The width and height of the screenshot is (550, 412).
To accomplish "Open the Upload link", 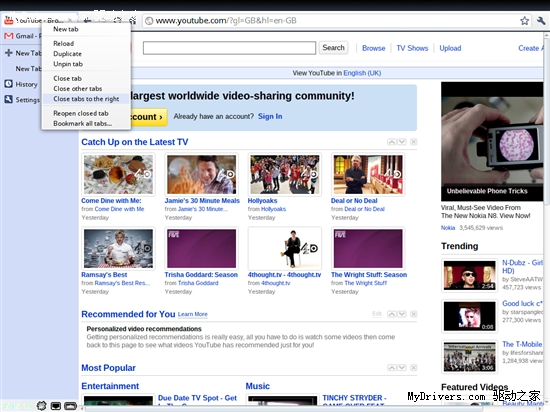I will pyautogui.click(x=450, y=48).
